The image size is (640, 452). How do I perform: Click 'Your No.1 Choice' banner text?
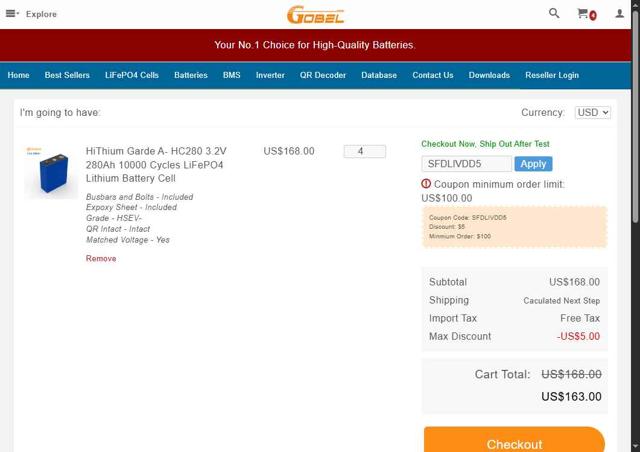point(315,45)
